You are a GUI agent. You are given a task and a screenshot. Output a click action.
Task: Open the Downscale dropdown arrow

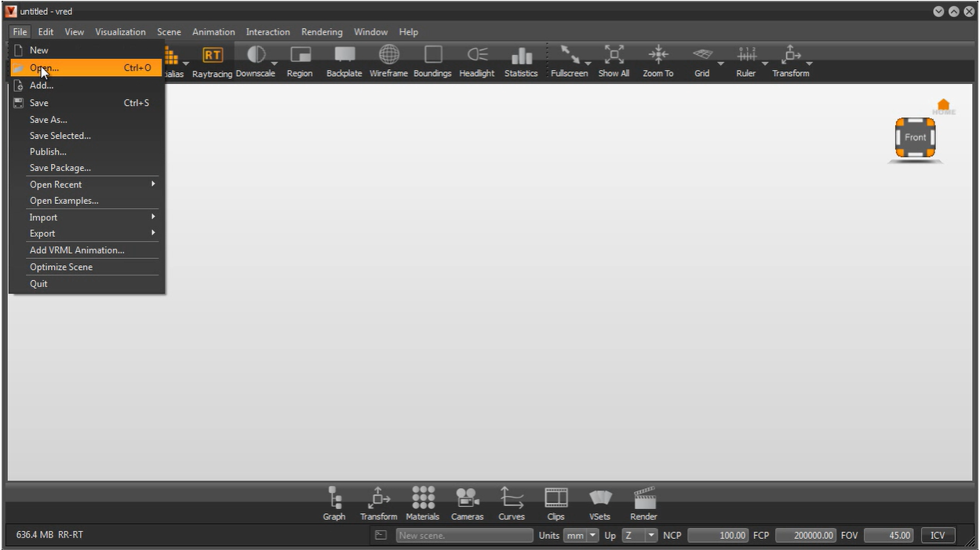[x=275, y=64]
